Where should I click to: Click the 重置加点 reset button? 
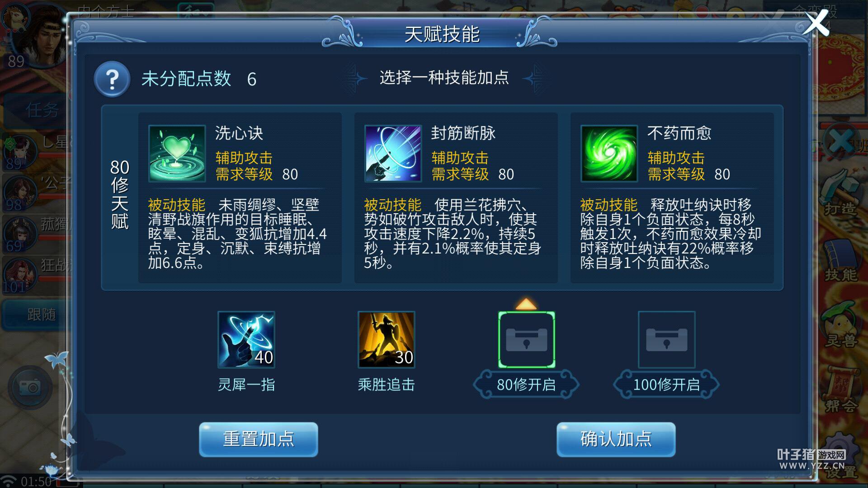click(259, 439)
